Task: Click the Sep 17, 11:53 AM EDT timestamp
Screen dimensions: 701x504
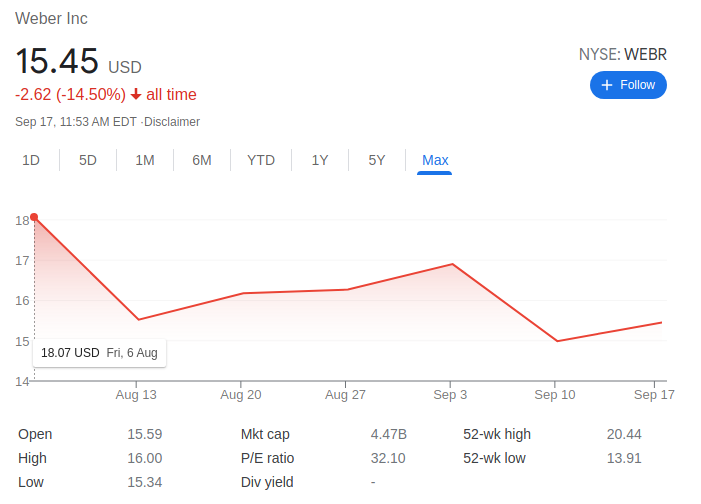Action: tap(76, 122)
